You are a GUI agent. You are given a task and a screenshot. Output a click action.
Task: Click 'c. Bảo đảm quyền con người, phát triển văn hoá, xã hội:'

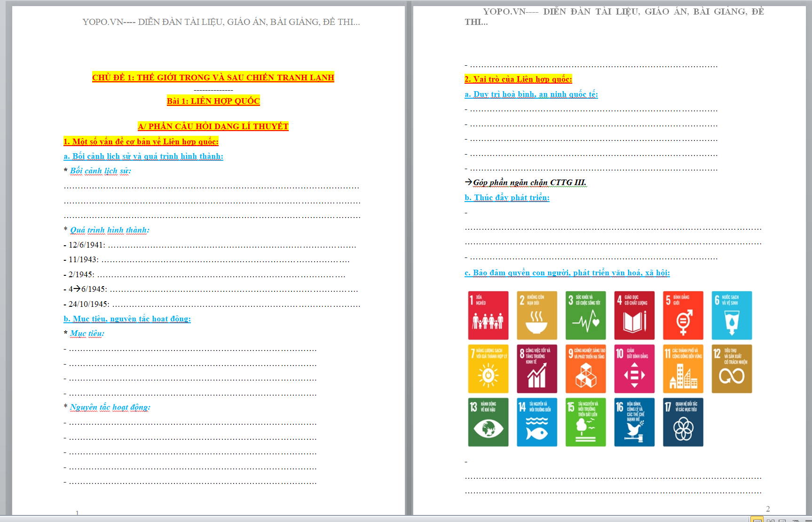point(567,273)
